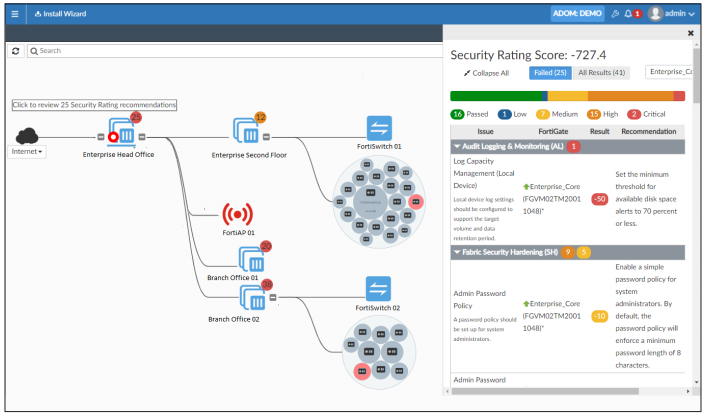Click Collapse All in rating panel
The width and height of the screenshot is (705, 415).
coord(486,73)
